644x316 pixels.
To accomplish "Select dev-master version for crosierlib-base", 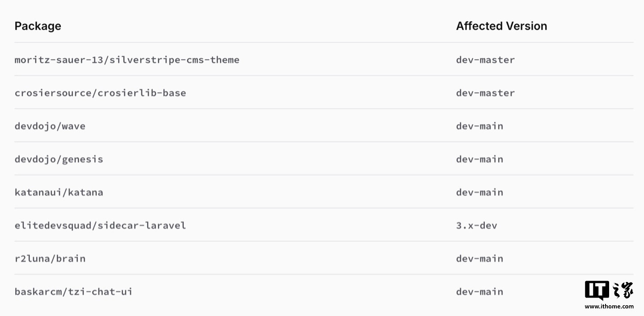I will coord(485,93).
